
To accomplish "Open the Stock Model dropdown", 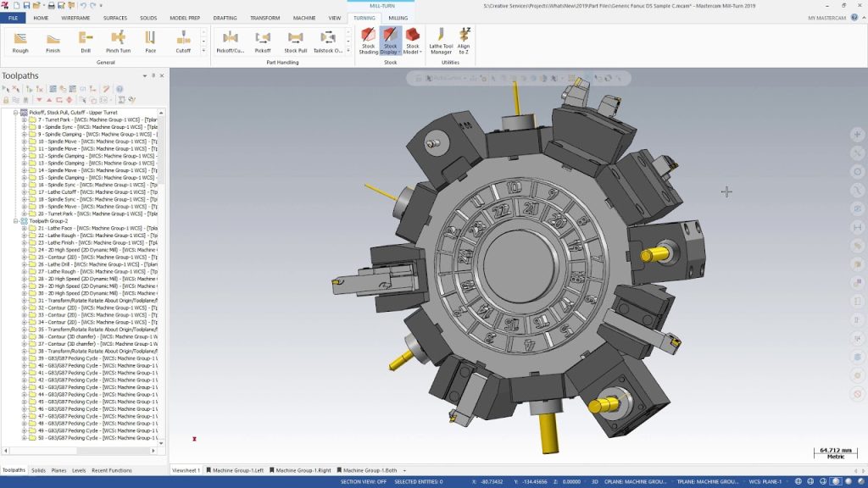I will [x=413, y=42].
